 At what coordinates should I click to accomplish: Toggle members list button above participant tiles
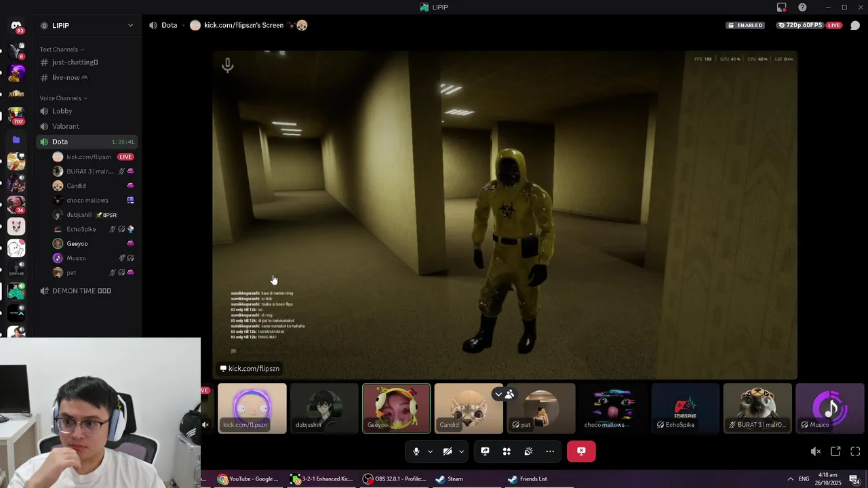click(x=505, y=394)
